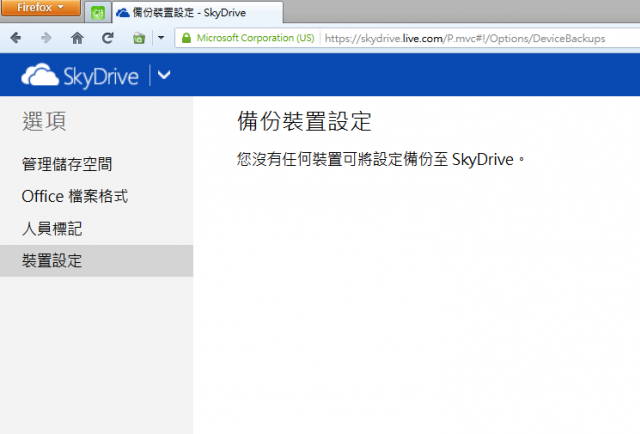
Task: Click the green padlock security icon
Action: click(x=186, y=38)
